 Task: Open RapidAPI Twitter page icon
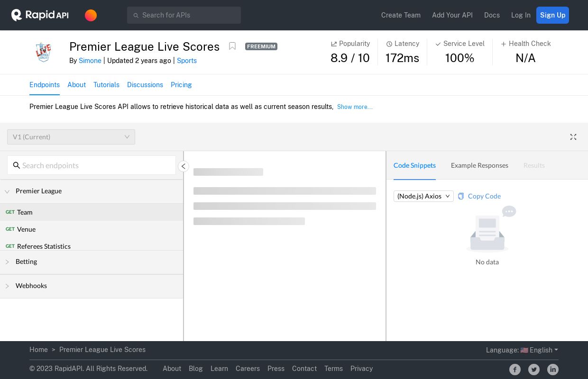pyautogui.click(x=534, y=370)
